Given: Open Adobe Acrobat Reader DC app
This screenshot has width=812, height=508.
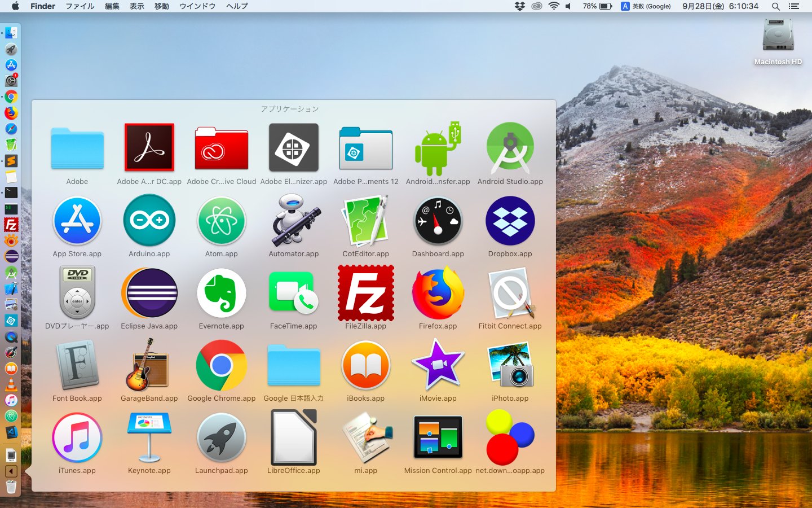Looking at the screenshot, I should pyautogui.click(x=149, y=148).
